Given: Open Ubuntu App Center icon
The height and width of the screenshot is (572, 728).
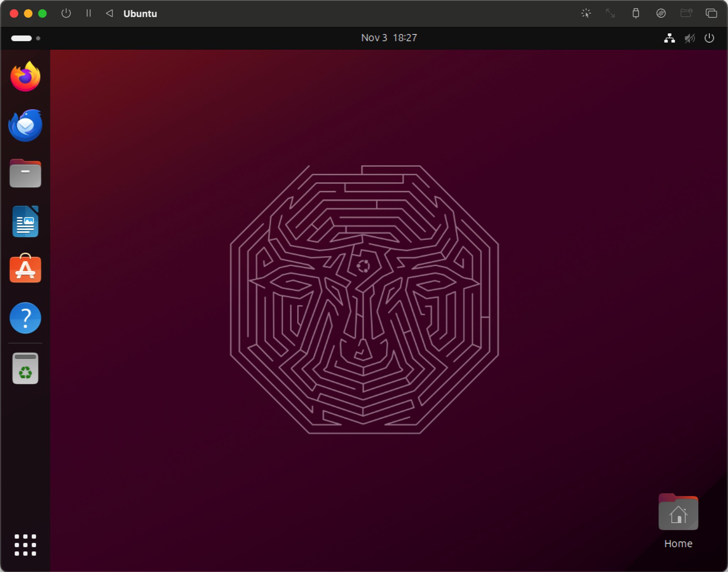Looking at the screenshot, I should point(25,269).
